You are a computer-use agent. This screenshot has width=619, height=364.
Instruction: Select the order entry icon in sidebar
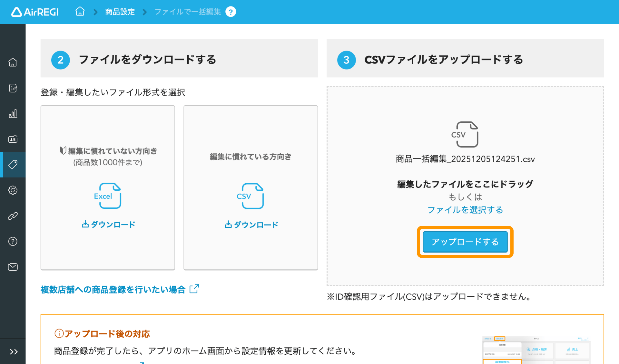tap(13, 88)
